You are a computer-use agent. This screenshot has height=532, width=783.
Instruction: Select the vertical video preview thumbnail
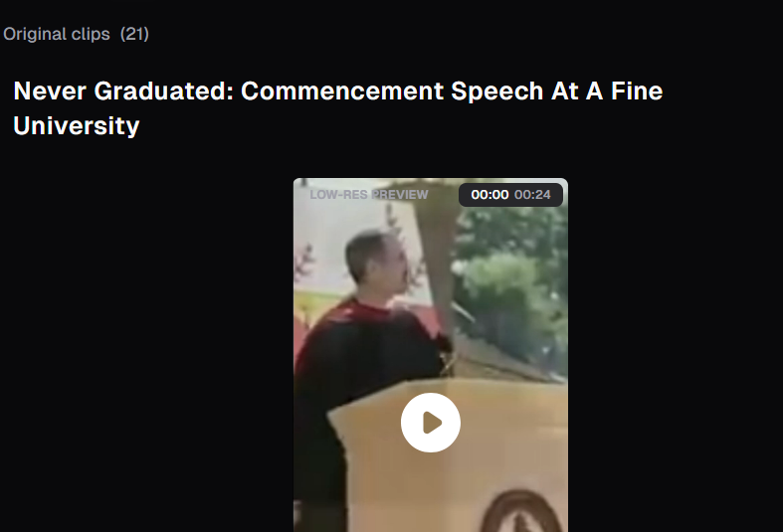[431, 355]
